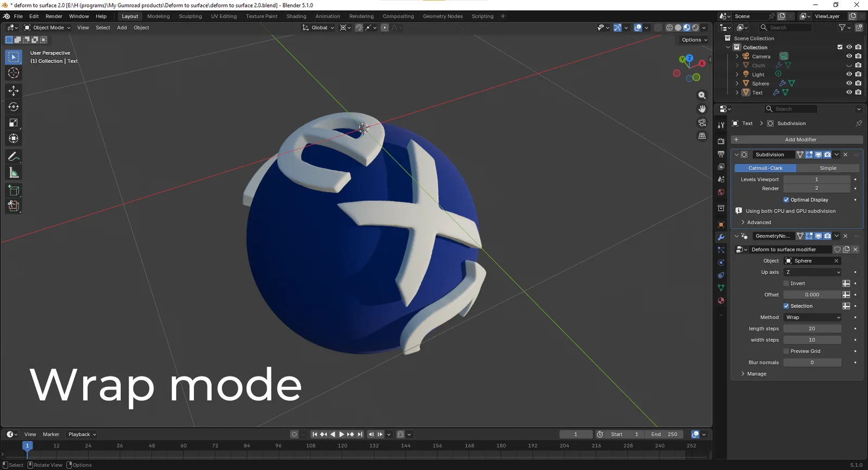Adjust the Offset value slider

click(x=812, y=295)
